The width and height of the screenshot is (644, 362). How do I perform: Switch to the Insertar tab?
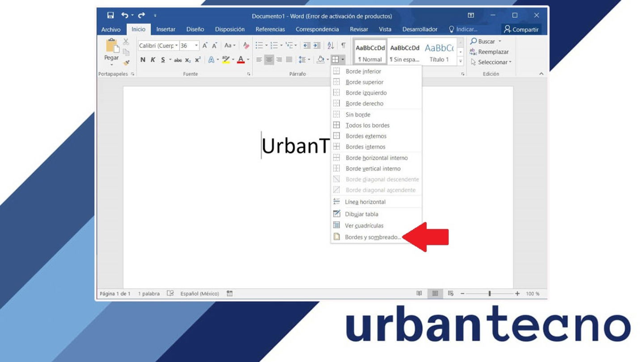point(166,29)
